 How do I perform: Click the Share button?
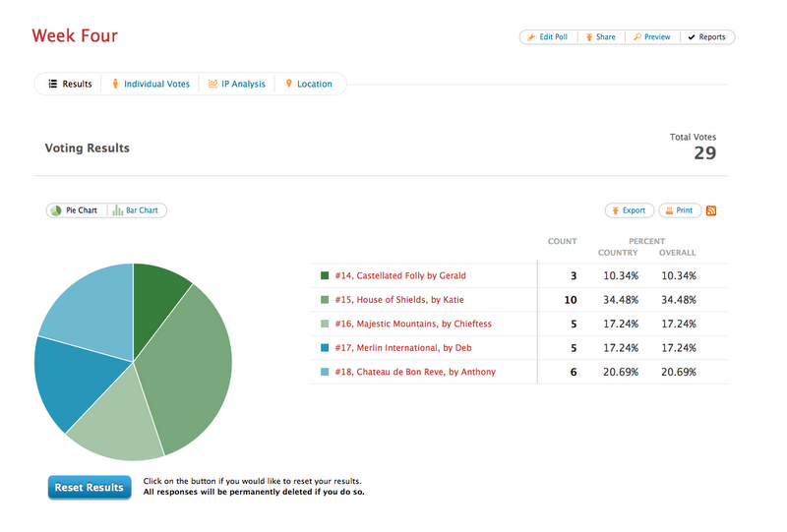601,37
